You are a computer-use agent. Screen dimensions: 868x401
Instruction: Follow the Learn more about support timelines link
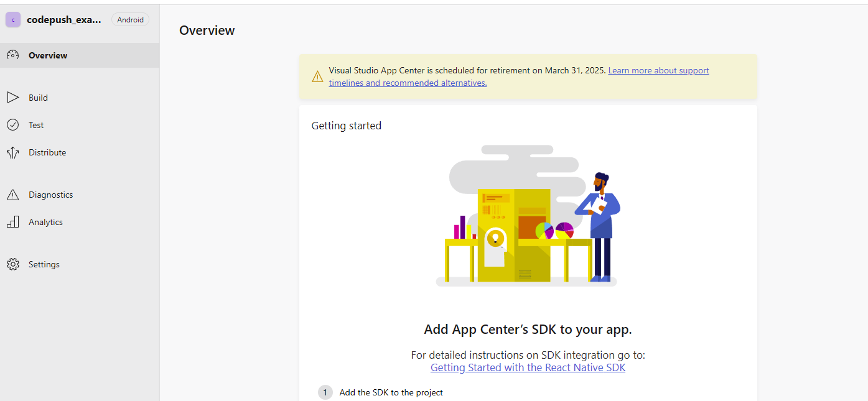tap(519, 76)
